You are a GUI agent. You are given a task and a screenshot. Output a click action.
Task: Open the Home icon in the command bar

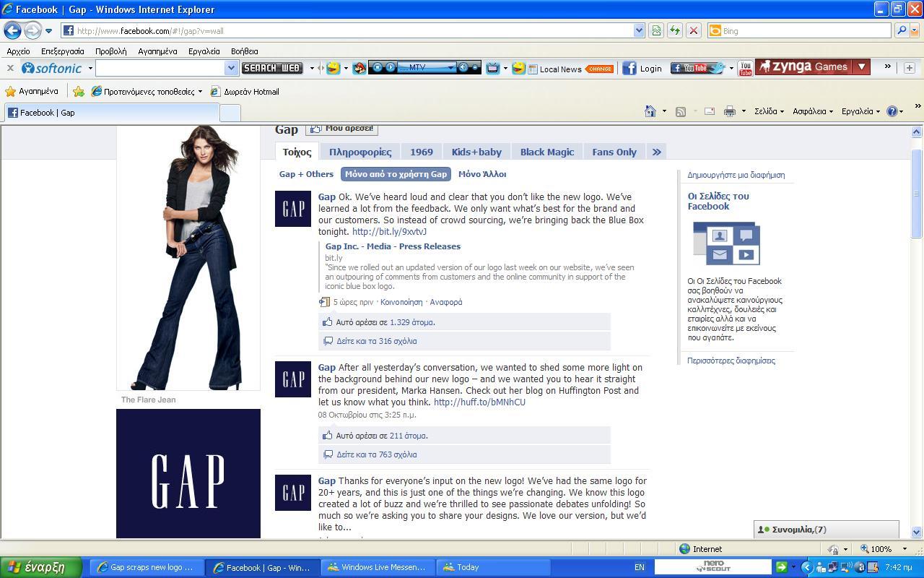650,111
